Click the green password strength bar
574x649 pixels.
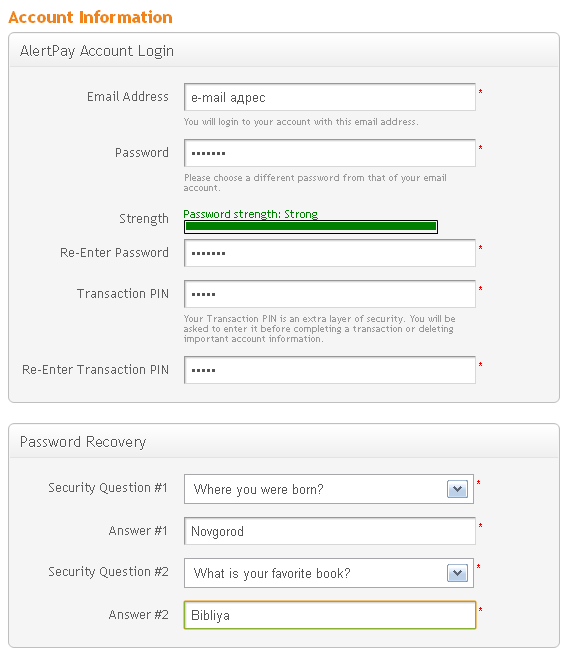311,226
